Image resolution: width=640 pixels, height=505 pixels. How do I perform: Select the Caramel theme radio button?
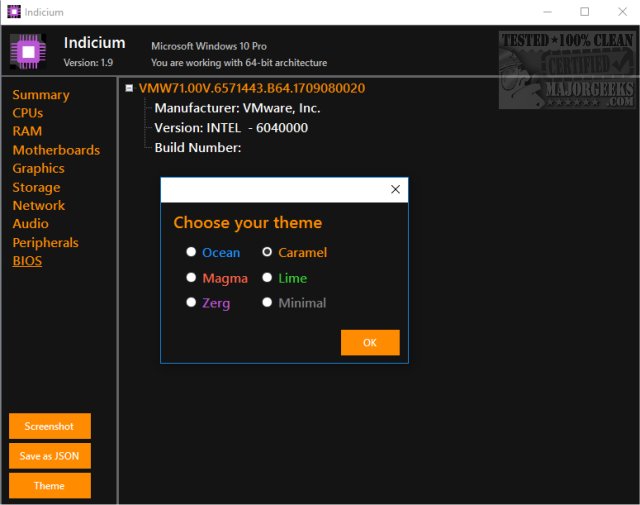tap(267, 251)
